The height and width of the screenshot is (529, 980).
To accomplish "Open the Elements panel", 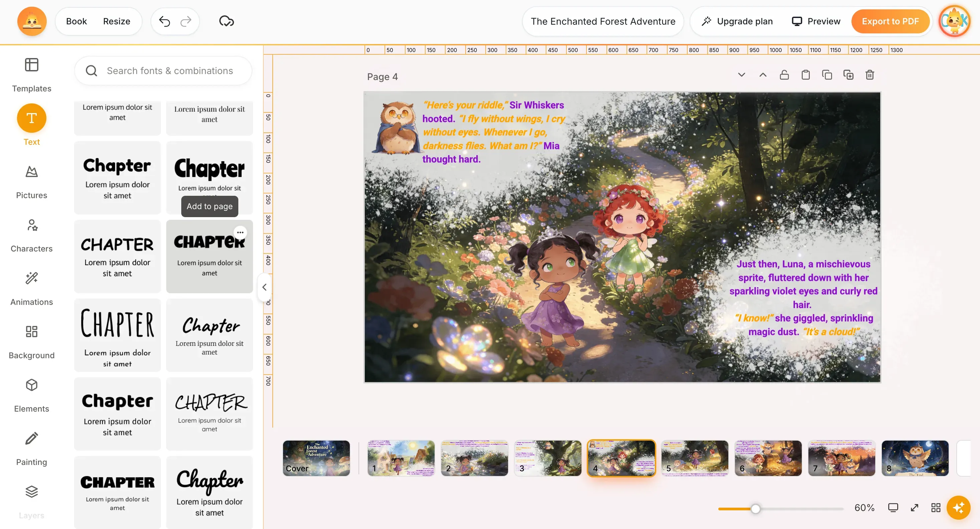I will point(32,396).
